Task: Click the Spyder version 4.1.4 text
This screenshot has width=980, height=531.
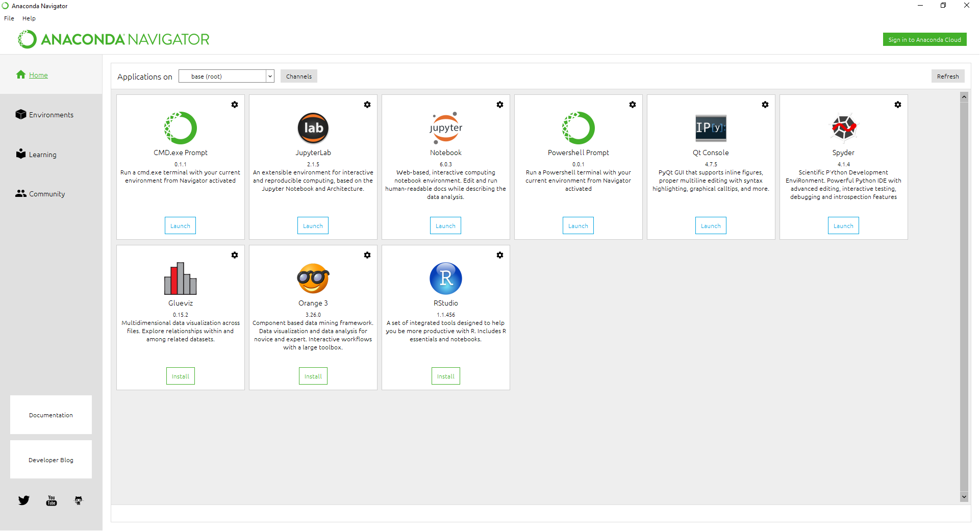Action: 844,164
